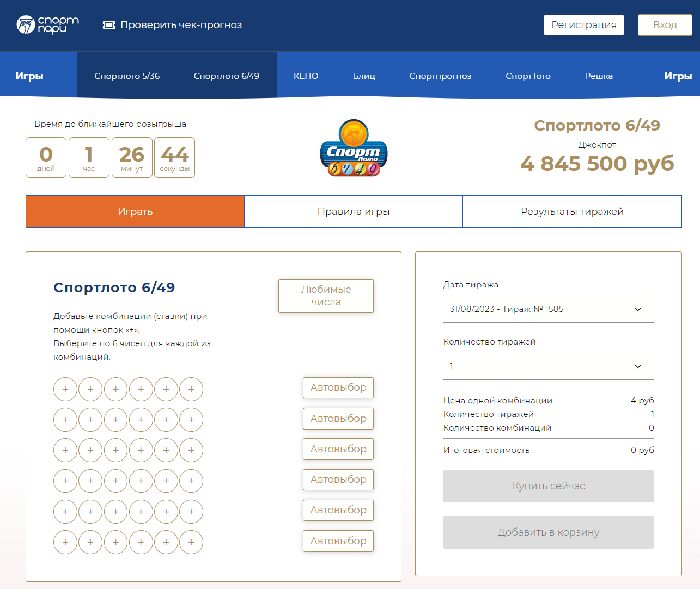Open СпортТото in the game menu

click(x=528, y=76)
